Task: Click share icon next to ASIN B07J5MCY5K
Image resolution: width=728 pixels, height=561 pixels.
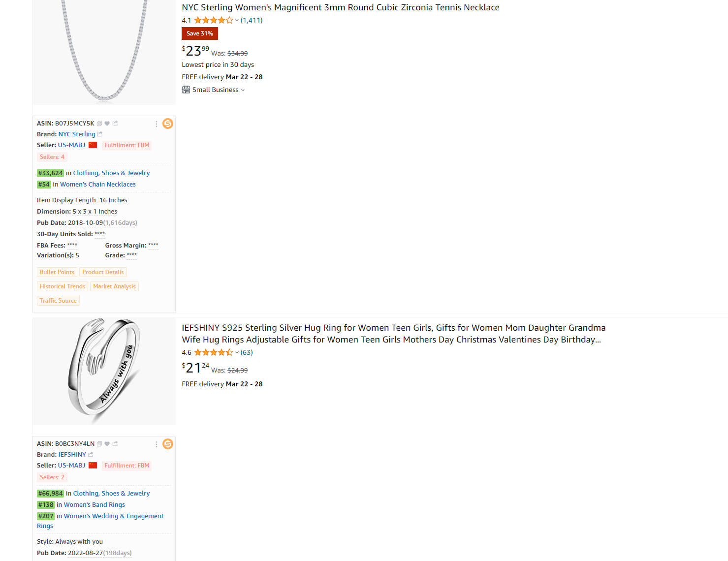Action: 115,124
